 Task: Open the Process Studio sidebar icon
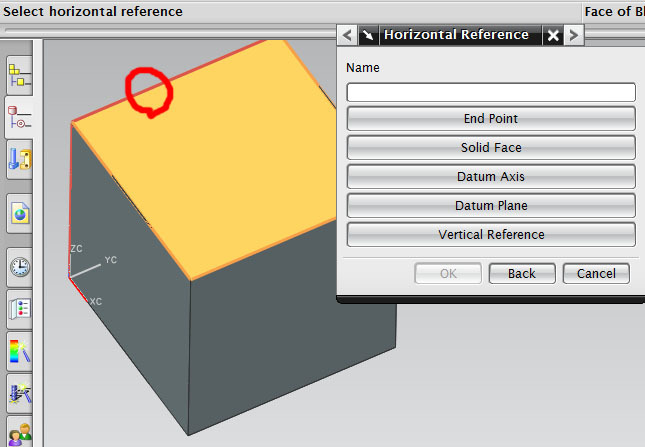click(19, 394)
